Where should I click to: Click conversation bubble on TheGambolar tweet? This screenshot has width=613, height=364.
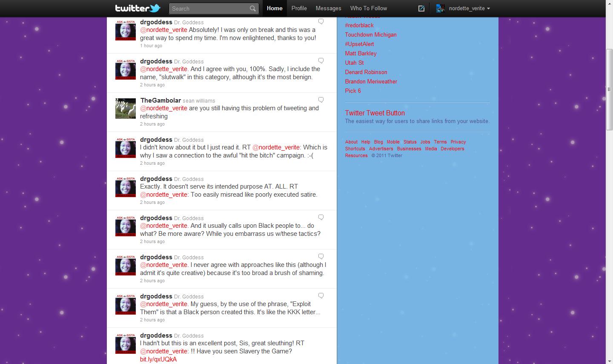click(321, 100)
